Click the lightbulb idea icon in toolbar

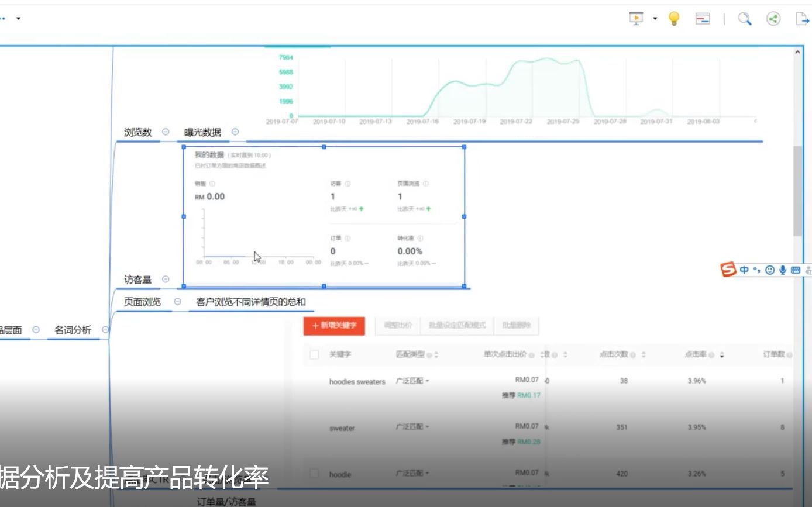point(673,18)
